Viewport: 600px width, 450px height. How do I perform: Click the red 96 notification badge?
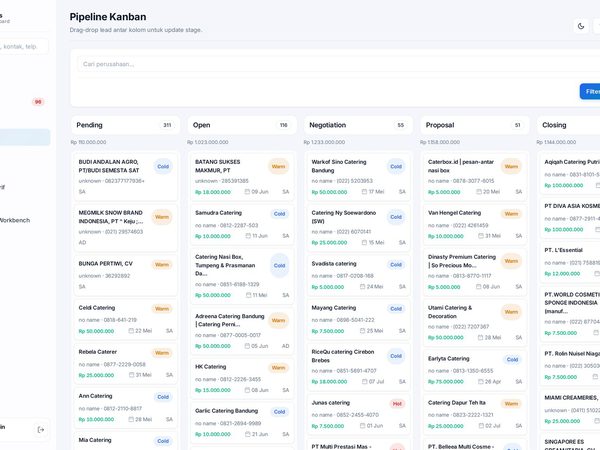point(38,102)
